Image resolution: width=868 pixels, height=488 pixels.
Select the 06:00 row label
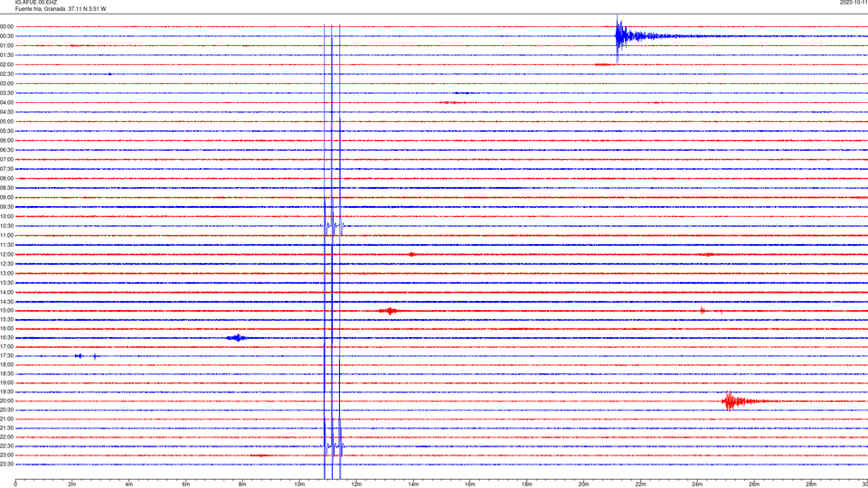[x=6, y=141]
